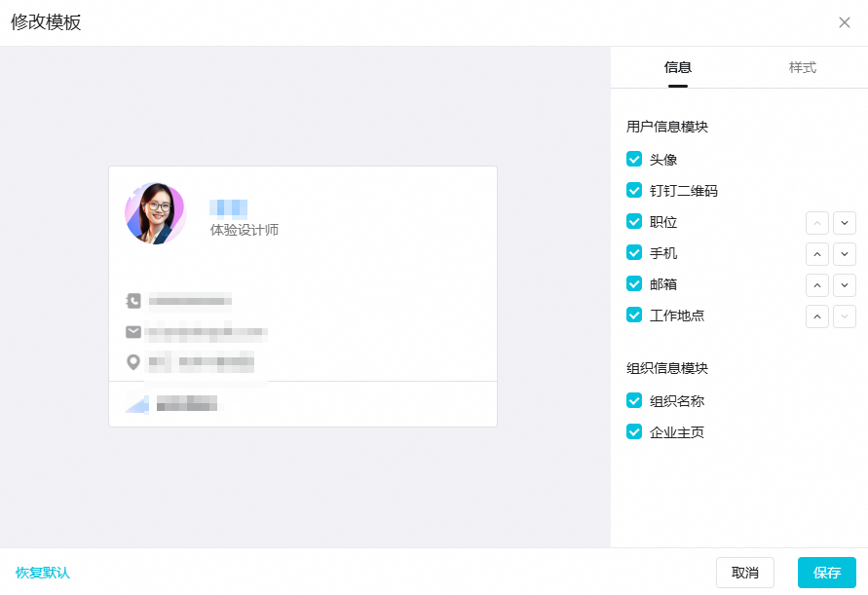This screenshot has height=595, width=868.
Task: Click the up arrow beside 职位
Action: 817,223
